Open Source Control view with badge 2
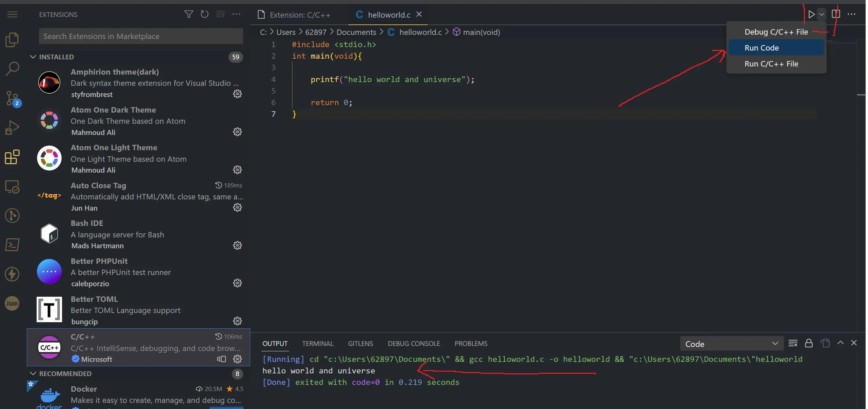 tap(13, 99)
